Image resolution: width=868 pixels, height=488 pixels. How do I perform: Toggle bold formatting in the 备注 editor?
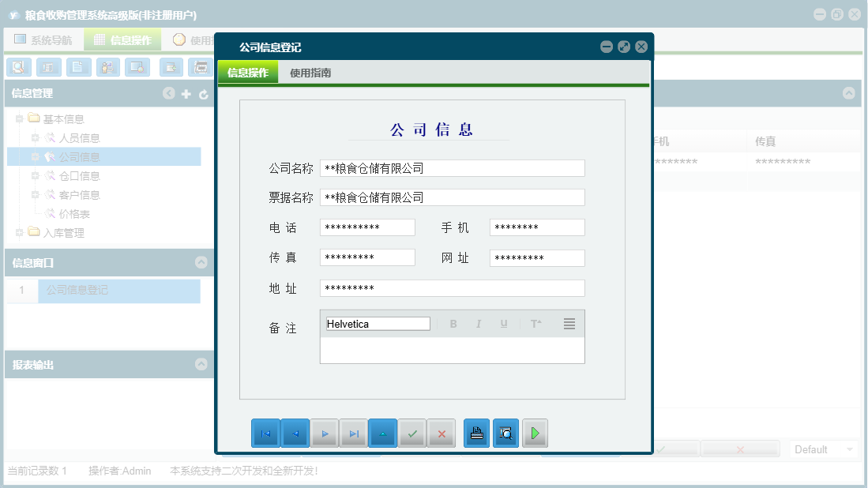pos(453,323)
